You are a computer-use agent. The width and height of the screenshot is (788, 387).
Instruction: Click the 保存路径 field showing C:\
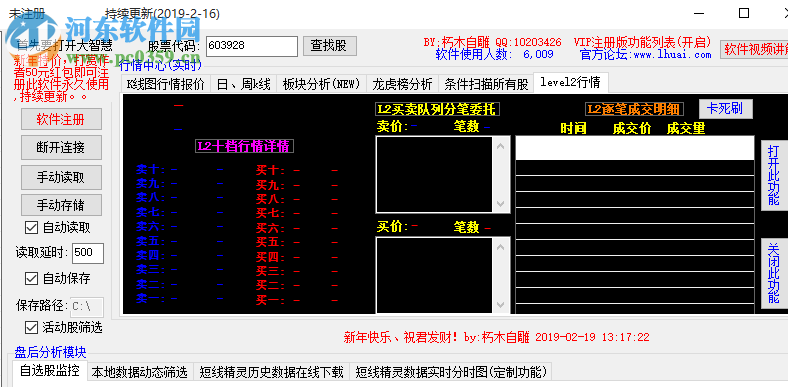86,306
